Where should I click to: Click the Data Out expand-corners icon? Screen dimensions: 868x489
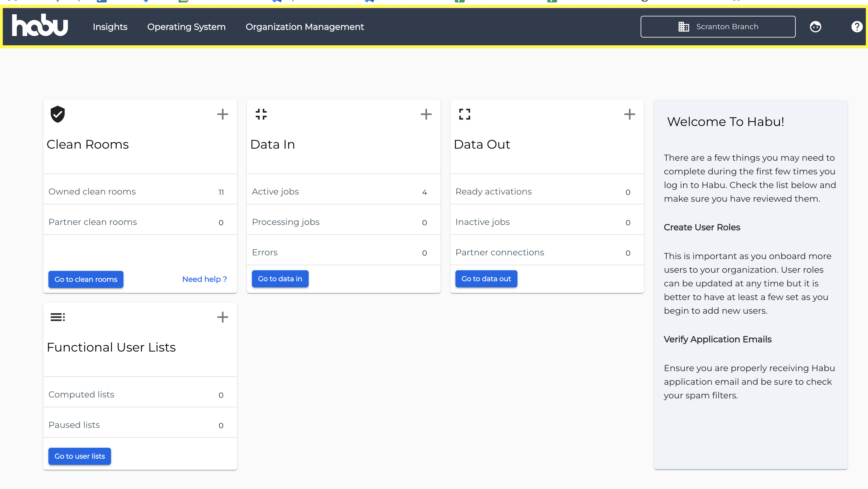click(465, 114)
